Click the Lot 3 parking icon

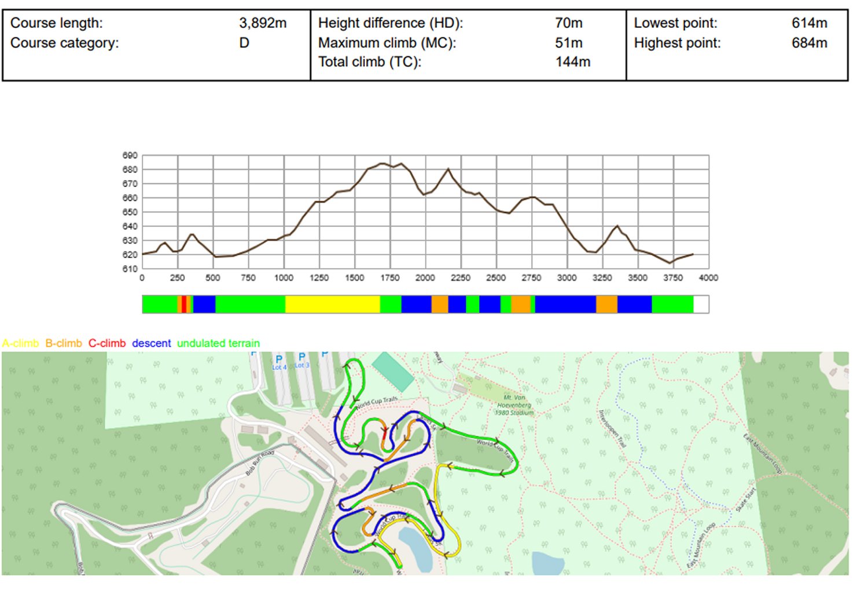(301, 357)
